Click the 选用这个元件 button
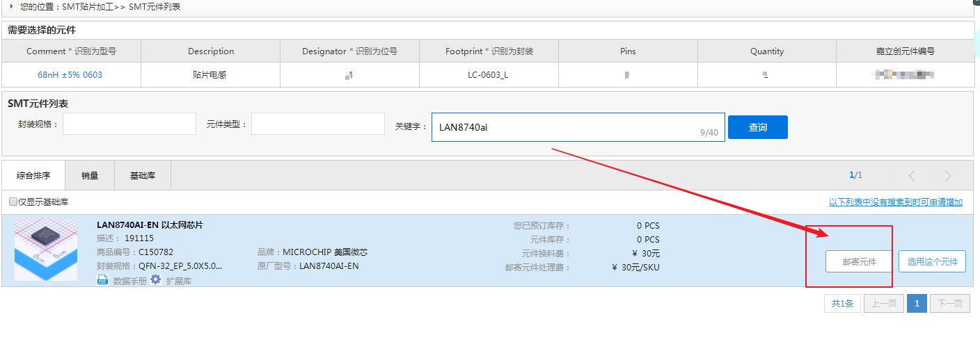This screenshot has width=980, height=351. tap(932, 262)
